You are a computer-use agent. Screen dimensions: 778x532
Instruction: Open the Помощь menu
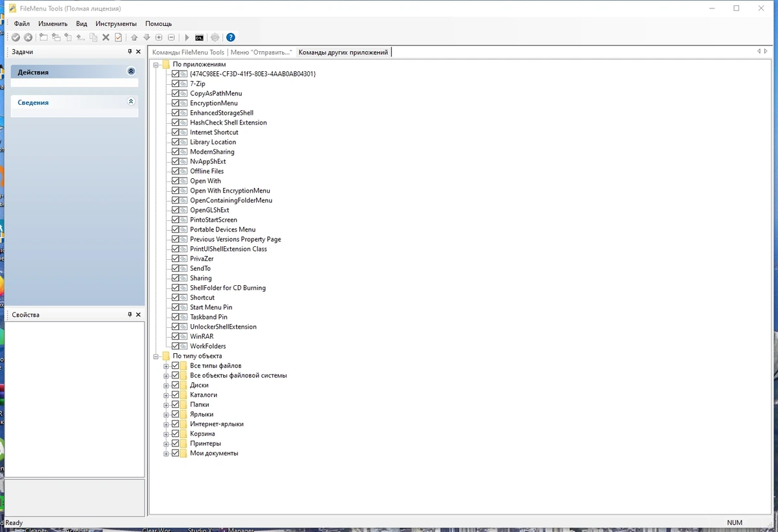(x=159, y=23)
